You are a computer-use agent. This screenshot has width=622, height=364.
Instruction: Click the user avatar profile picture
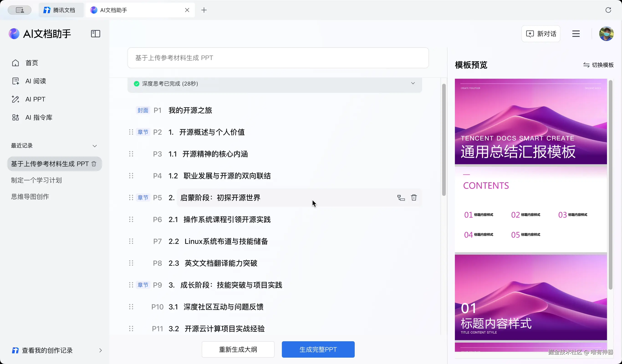[606, 34]
